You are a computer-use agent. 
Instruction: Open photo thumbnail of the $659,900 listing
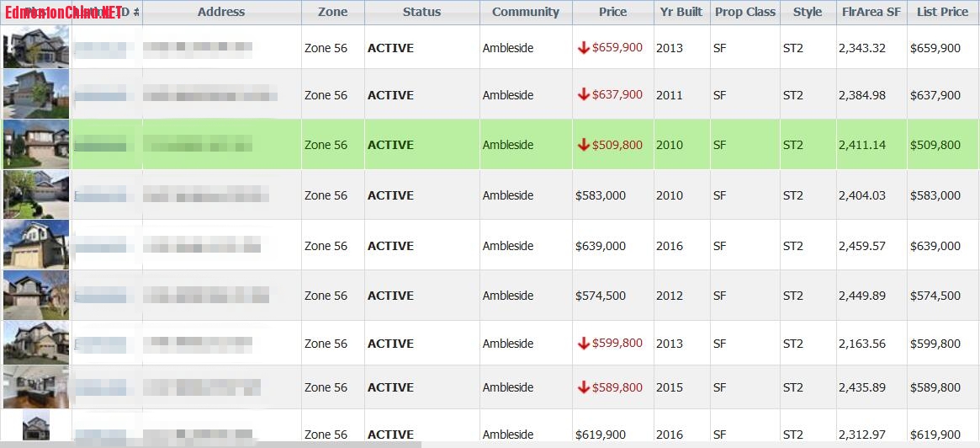pyautogui.click(x=35, y=46)
